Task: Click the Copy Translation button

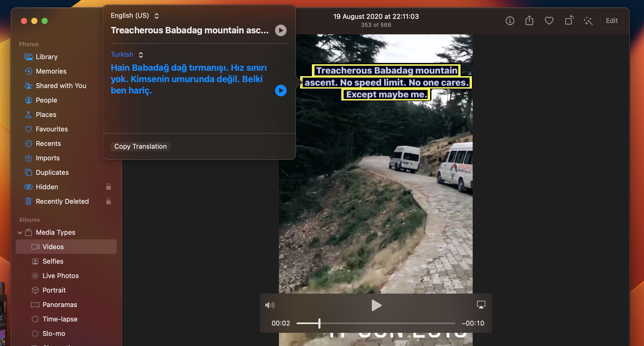Action: pyautogui.click(x=140, y=146)
